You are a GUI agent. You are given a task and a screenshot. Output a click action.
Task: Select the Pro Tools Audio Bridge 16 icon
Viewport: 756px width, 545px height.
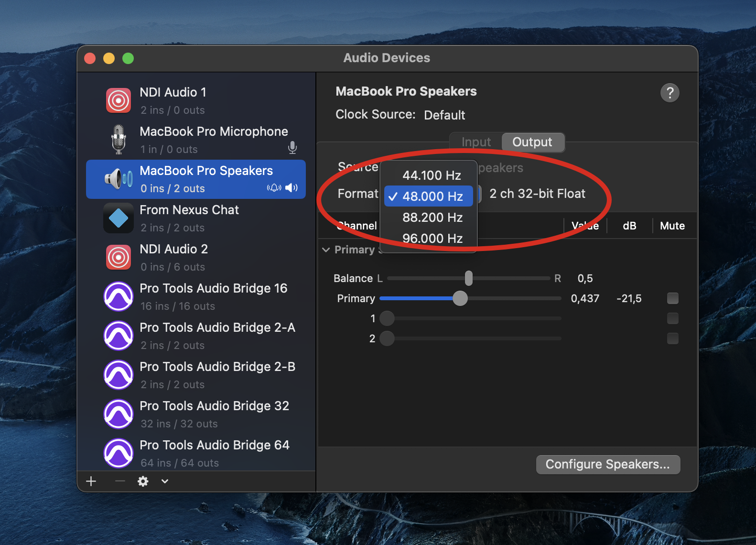coord(119,296)
